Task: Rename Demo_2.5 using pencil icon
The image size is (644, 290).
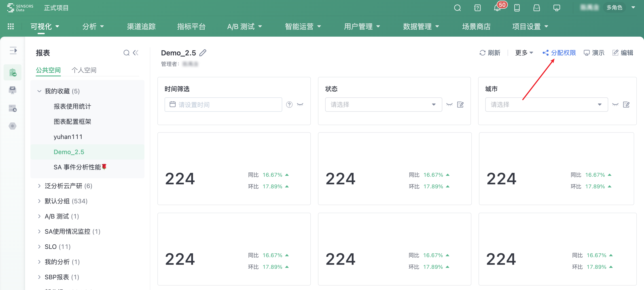Action: click(x=203, y=53)
